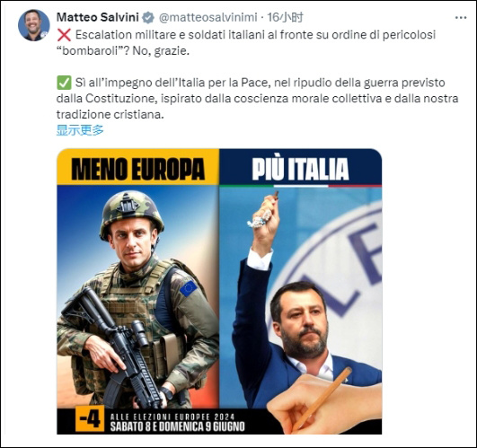Expand the tweet with 显示更多
Viewport: 477px width, 448px height.
tap(80, 130)
